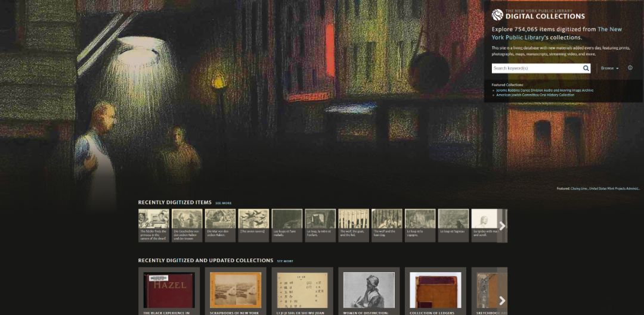
Task: Open Women of Distinction collection thumbnail
Action: tap(369, 290)
